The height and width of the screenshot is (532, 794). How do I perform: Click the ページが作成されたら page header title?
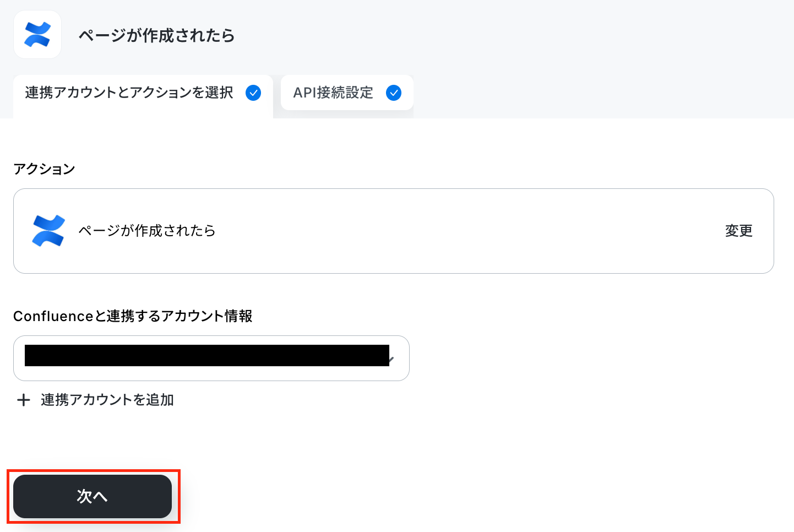(x=157, y=36)
